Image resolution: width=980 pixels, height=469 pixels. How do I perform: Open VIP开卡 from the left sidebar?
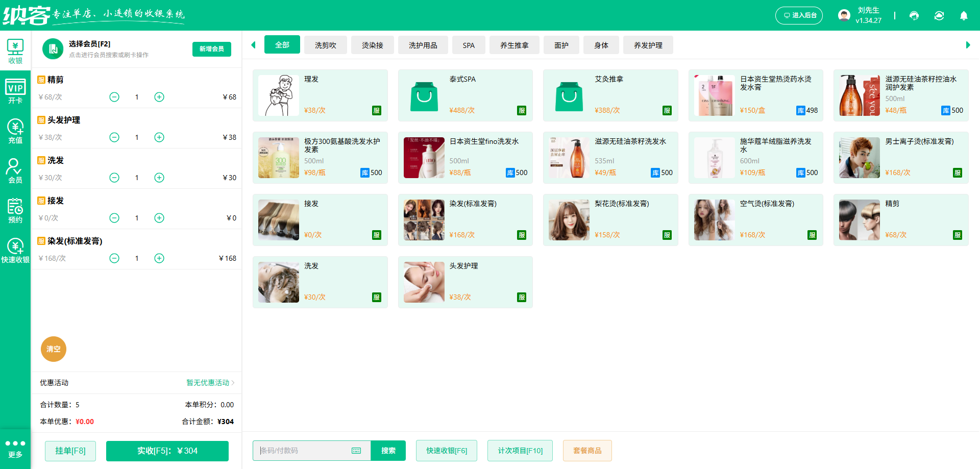15,90
